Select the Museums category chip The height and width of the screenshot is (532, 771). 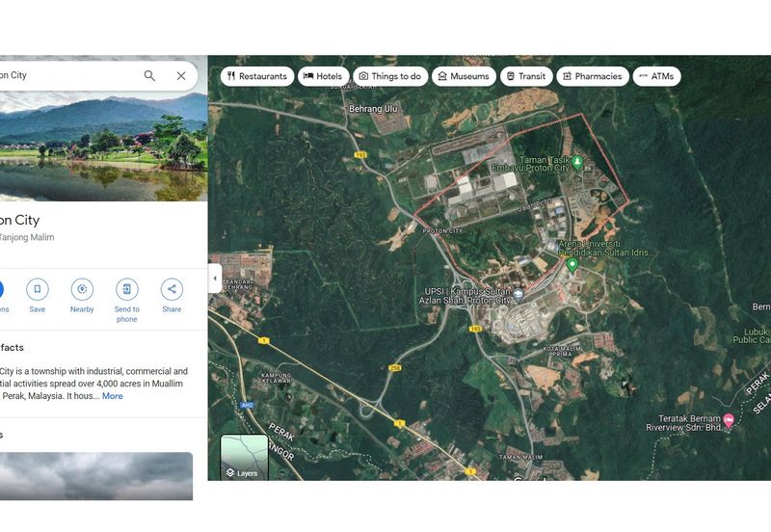click(464, 76)
